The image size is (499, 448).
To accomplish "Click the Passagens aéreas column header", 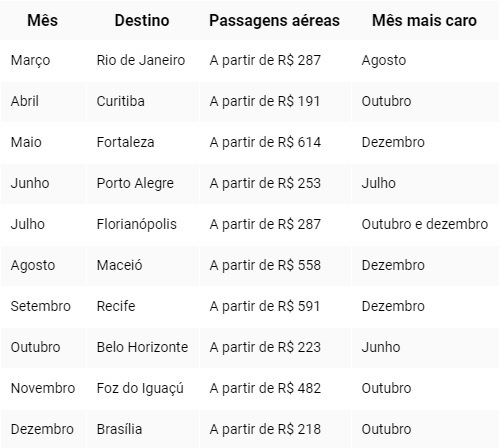I will coord(274,20).
